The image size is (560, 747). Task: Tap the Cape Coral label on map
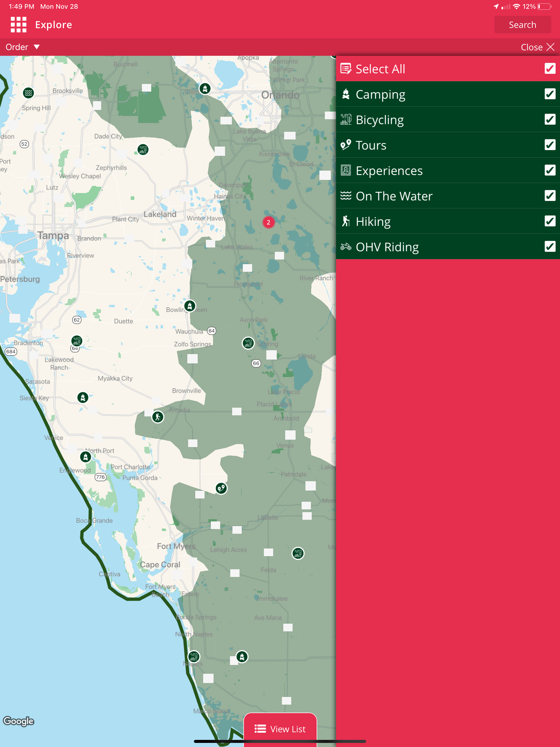160,565
